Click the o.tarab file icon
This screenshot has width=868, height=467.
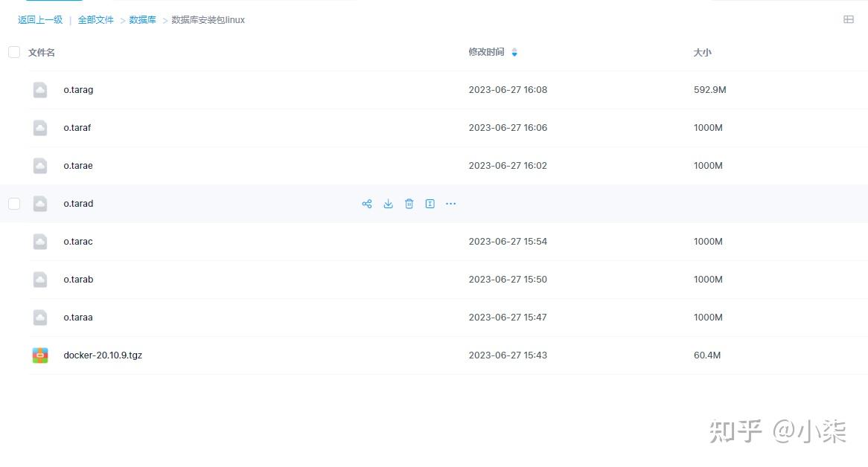(x=40, y=280)
